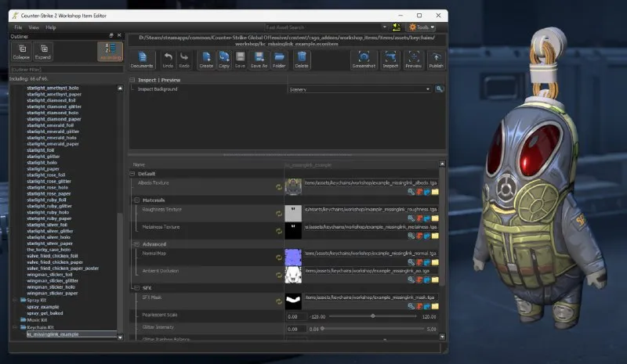Select spray_example in the outliner
Screen dimensions: 627x364
(43, 307)
